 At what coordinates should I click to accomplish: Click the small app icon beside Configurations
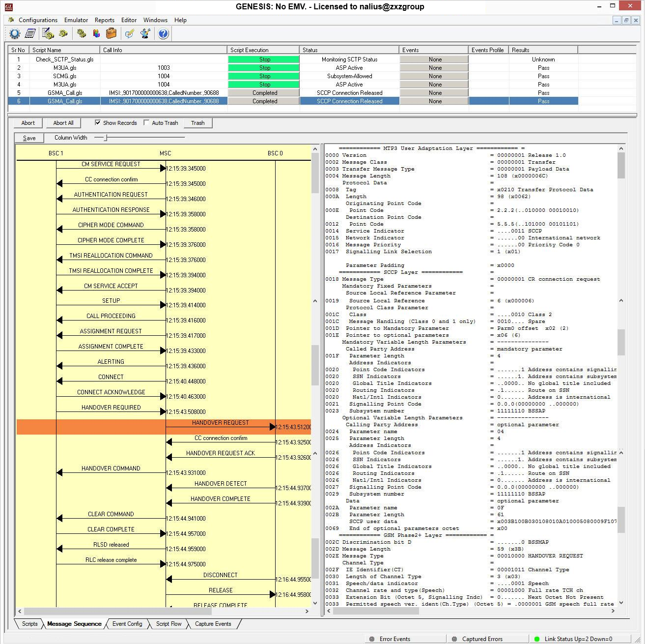point(11,20)
